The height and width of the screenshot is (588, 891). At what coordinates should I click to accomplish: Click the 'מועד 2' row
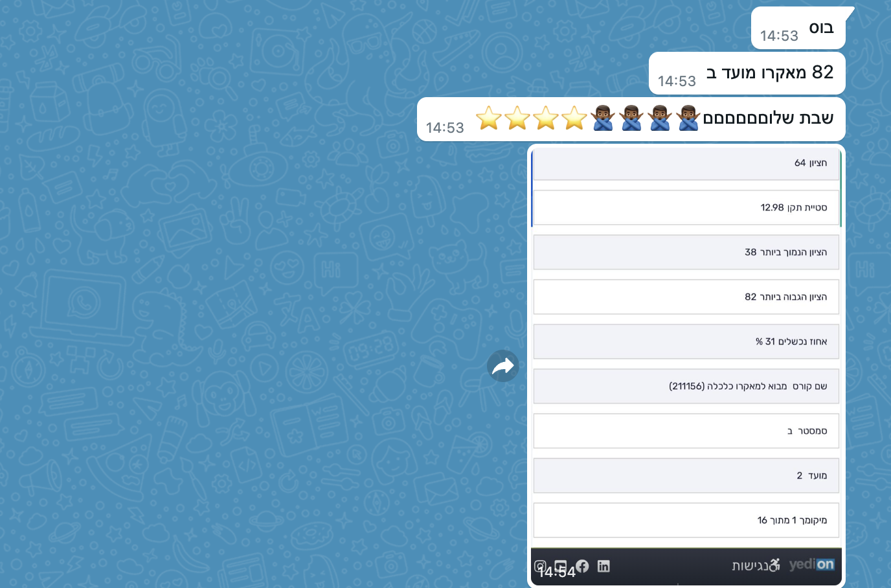click(686, 476)
